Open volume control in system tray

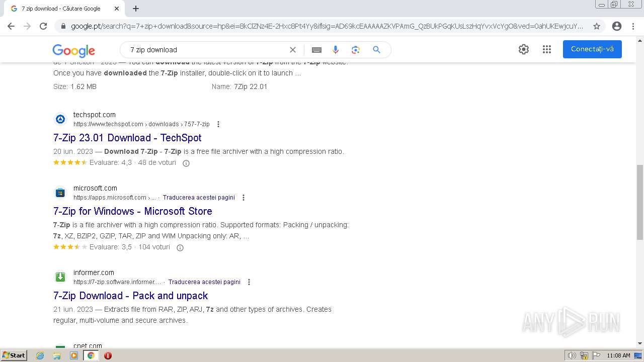[572, 355]
